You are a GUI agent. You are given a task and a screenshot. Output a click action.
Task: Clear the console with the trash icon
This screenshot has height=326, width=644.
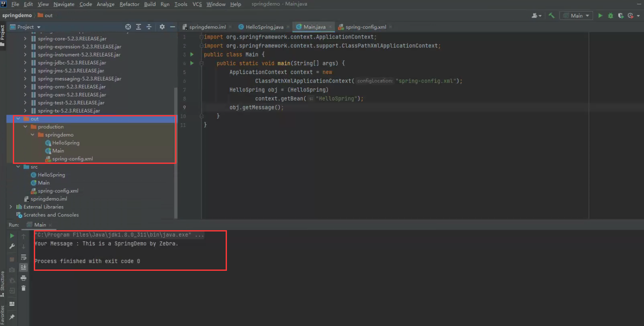click(24, 288)
